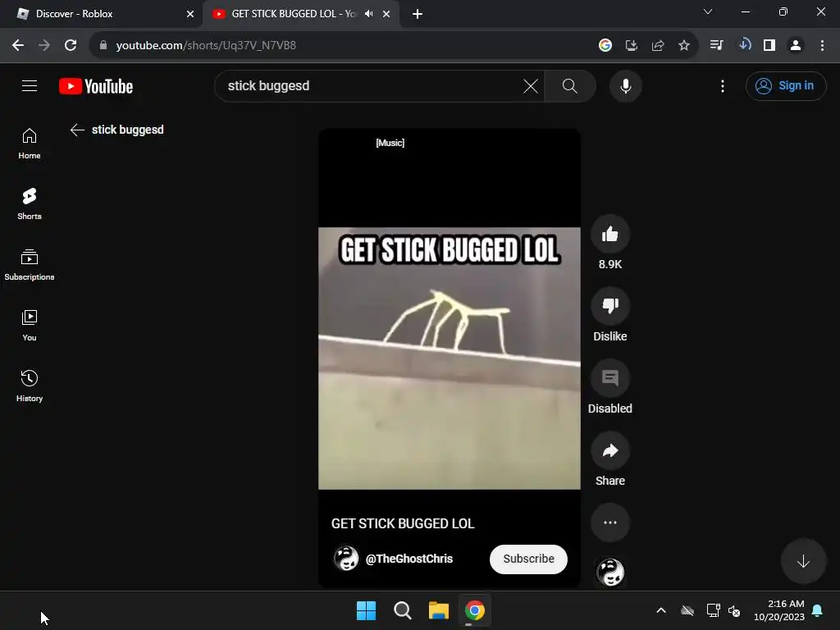Select the GET STICK BUGGED LOL tab
The height and width of the screenshot is (630, 840).
(294, 14)
